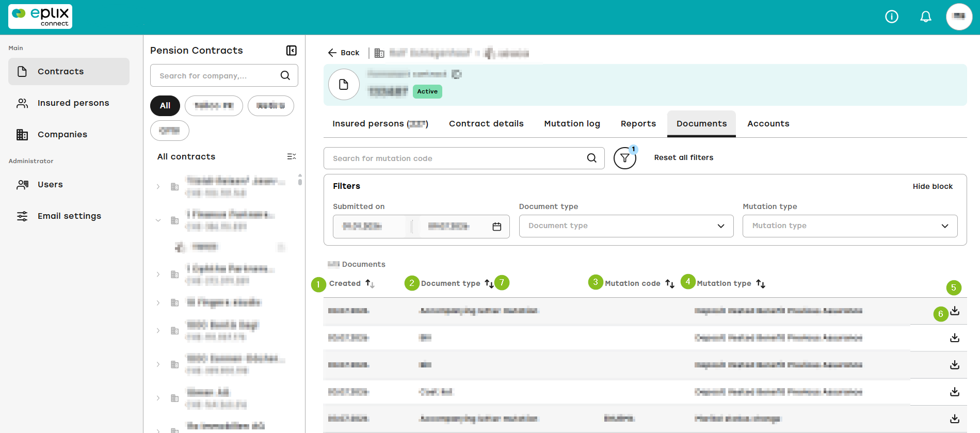980x433 pixels.
Task: Focus the Search for company field
Action: (224, 75)
